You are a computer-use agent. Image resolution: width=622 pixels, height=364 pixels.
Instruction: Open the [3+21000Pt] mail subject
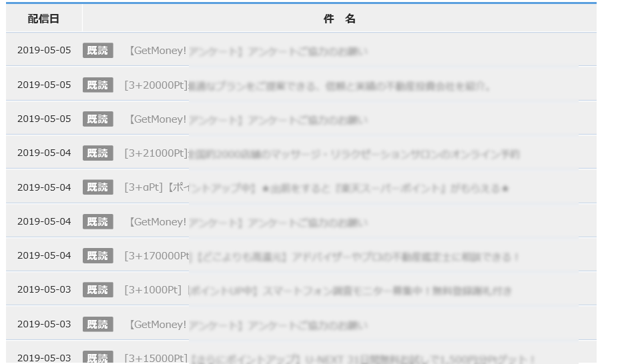coord(322,153)
